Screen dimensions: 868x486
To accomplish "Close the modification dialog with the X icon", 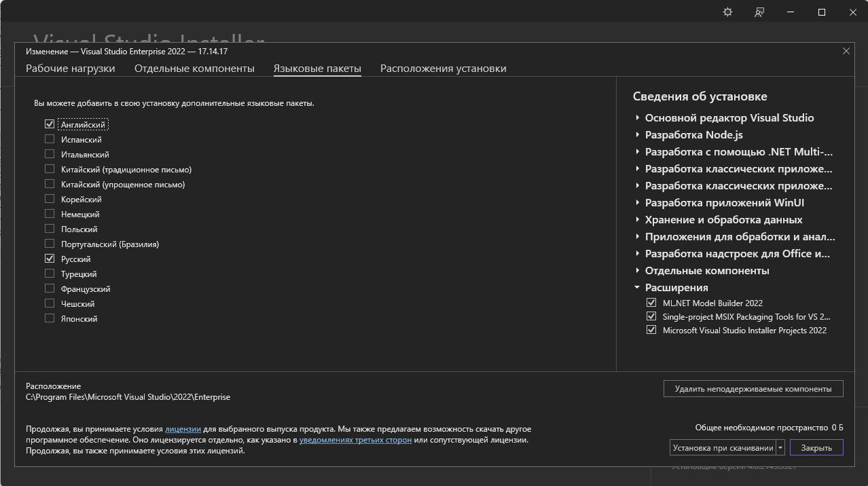I will (846, 51).
